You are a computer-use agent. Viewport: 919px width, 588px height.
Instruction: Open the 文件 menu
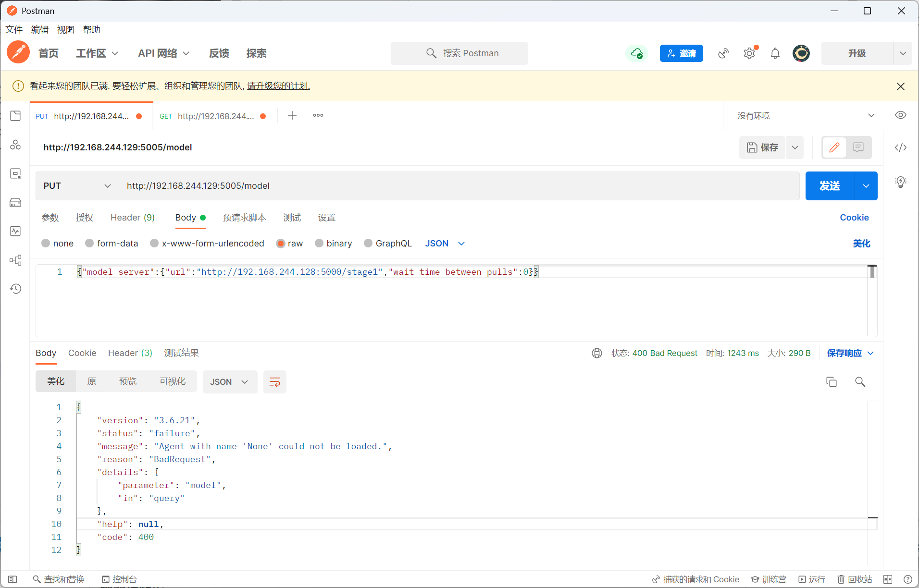click(14, 30)
